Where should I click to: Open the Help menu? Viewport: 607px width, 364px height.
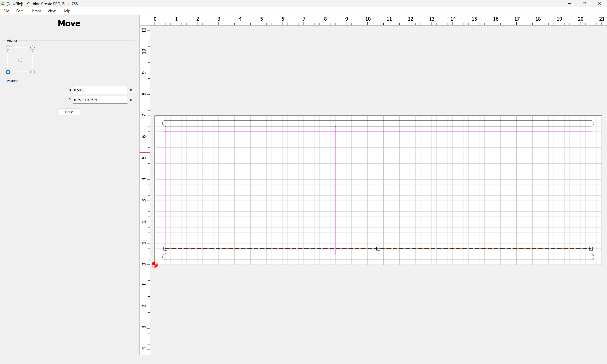point(66,11)
